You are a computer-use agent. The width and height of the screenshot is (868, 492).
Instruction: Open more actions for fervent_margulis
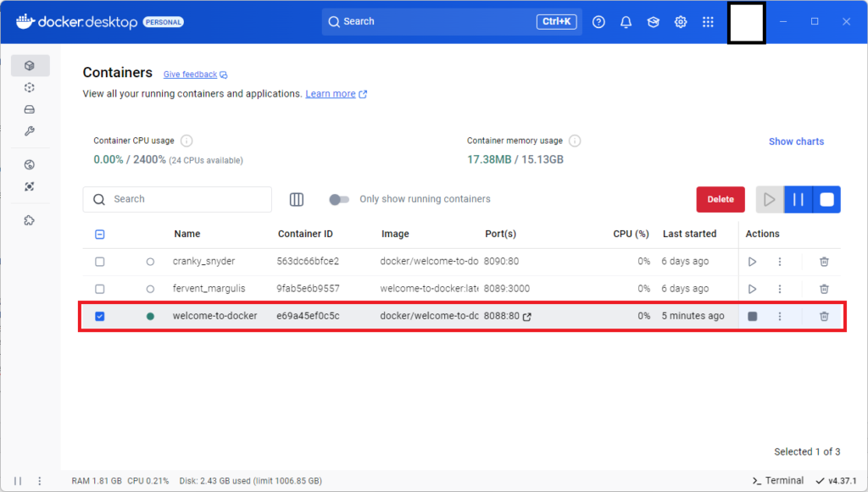pyautogui.click(x=780, y=289)
